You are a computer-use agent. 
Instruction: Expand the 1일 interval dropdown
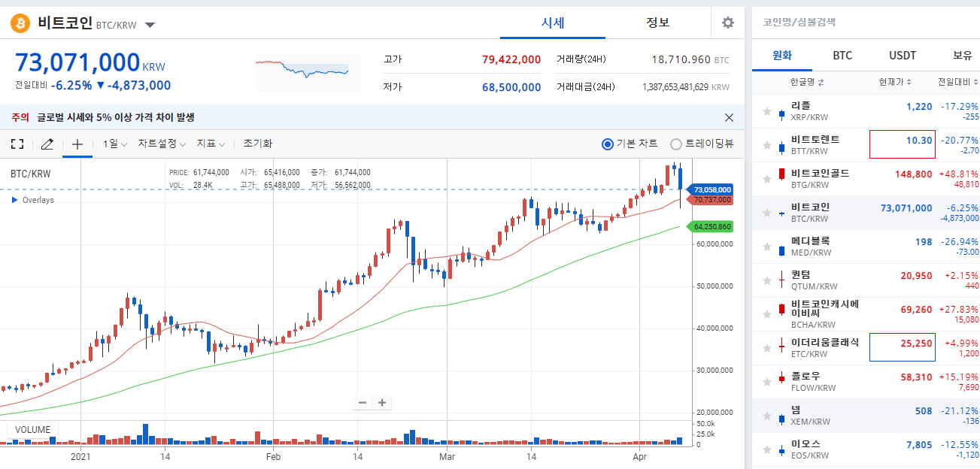coord(115,144)
